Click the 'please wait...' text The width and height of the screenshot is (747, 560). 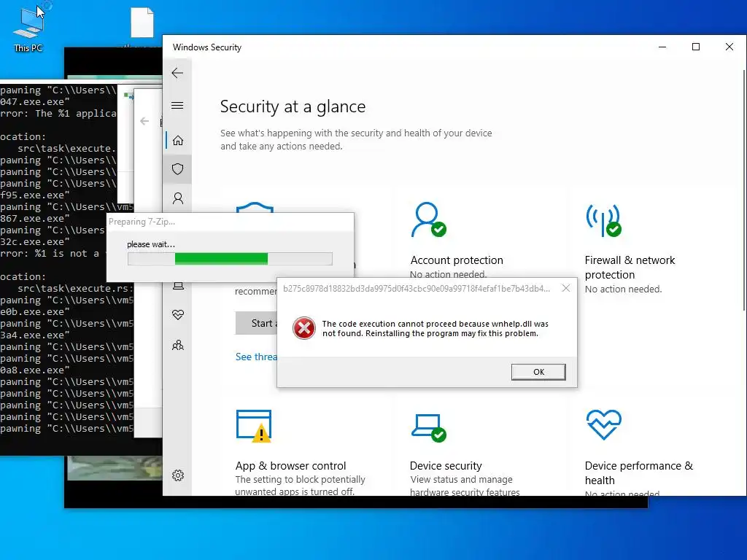(x=151, y=244)
